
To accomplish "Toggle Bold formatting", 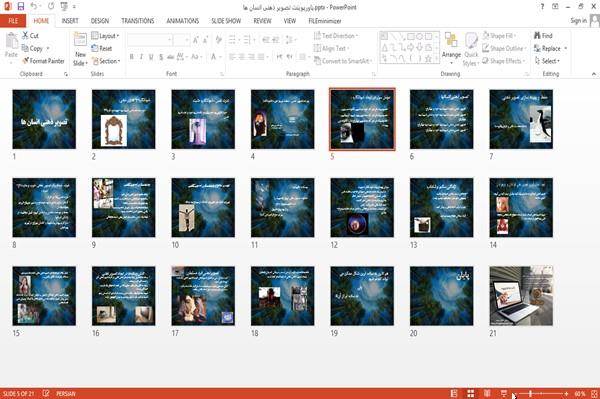I will point(132,57).
